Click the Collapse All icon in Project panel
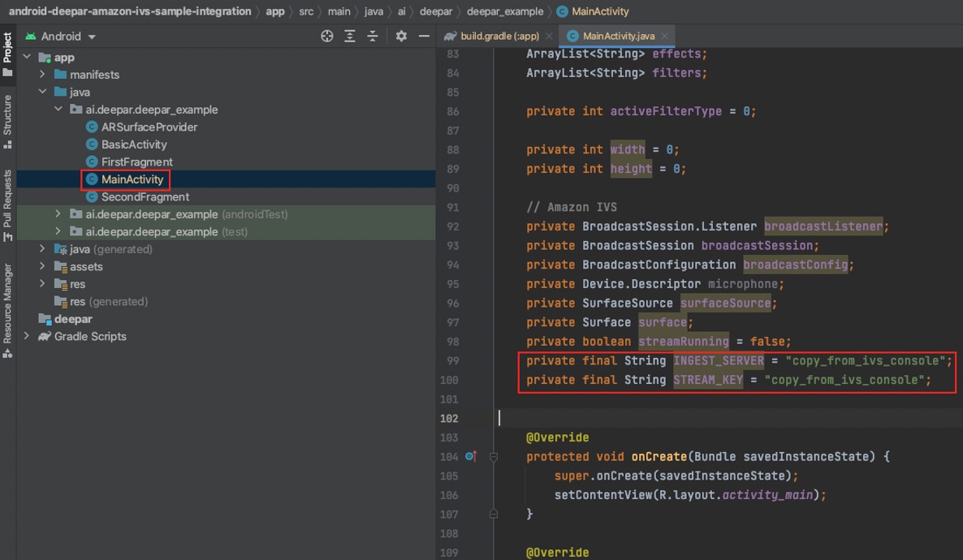 373,37
